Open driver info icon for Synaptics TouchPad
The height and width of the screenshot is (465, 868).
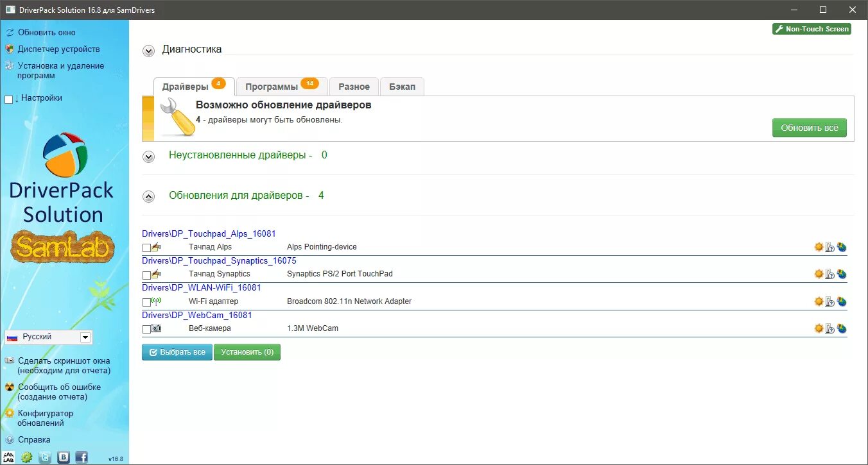point(829,274)
